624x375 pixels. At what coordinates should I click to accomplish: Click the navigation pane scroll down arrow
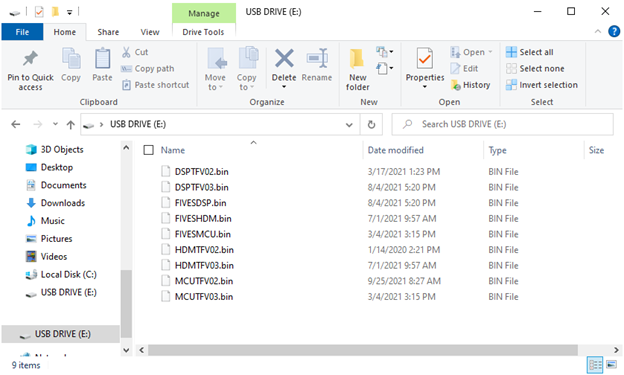click(126, 350)
